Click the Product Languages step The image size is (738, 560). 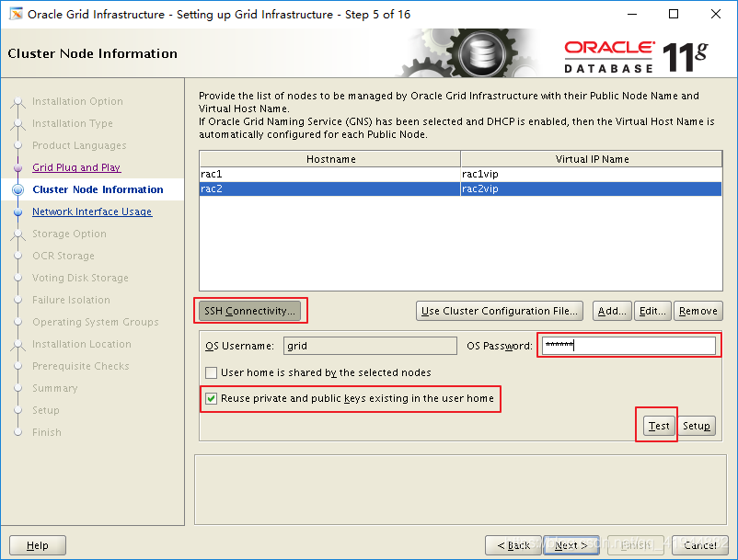point(79,145)
